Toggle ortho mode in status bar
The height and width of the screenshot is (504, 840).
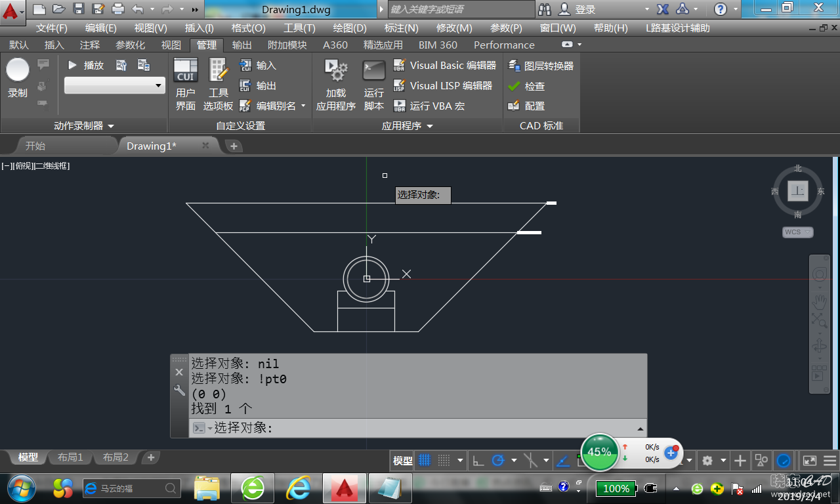(478, 460)
